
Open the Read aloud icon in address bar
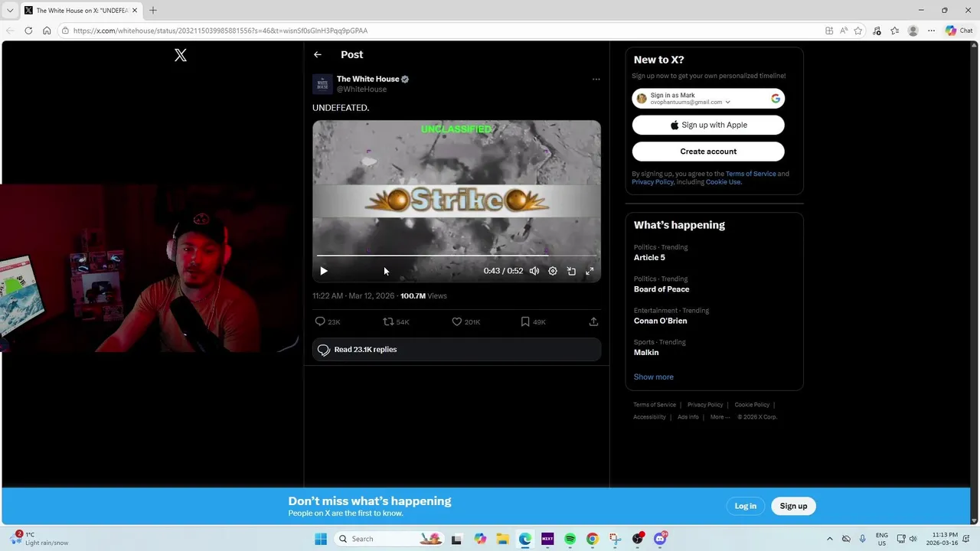tap(844, 31)
